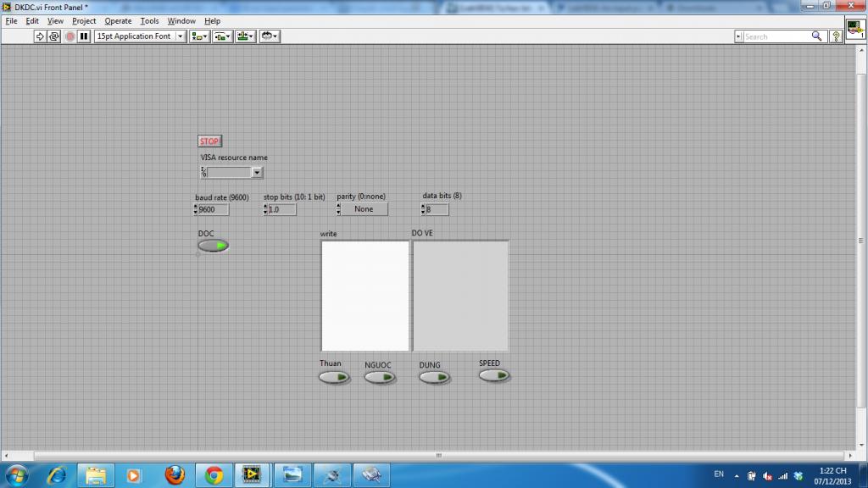Show hidden tray icons arrow

pyautogui.click(x=737, y=476)
